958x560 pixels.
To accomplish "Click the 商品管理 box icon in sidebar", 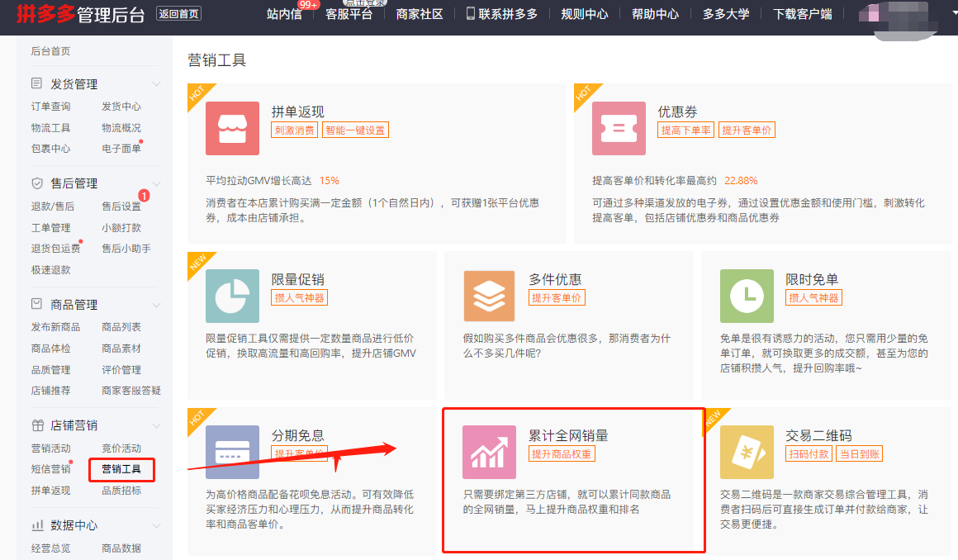I will (36, 304).
